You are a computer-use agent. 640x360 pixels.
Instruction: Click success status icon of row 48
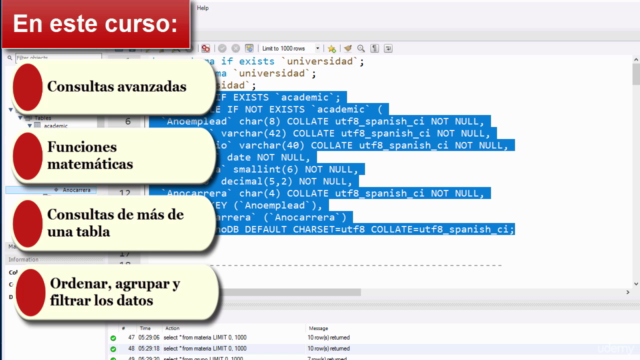(x=113, y=349)
